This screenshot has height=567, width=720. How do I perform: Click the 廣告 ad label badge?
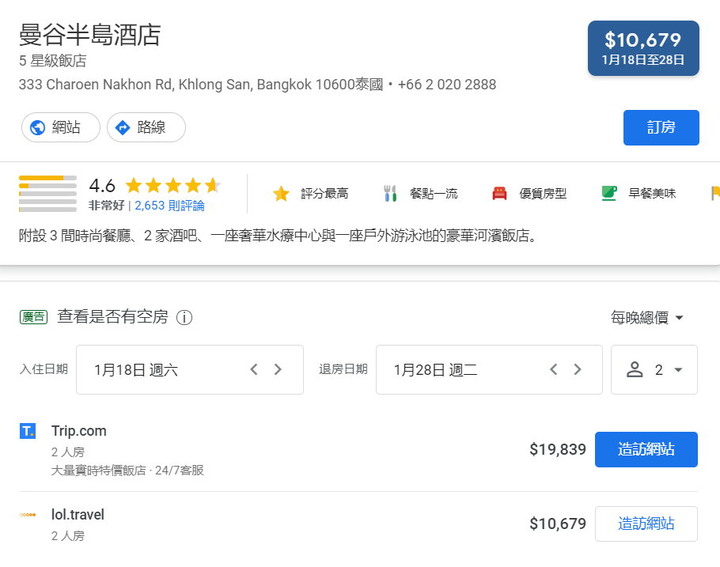click(x=34, y=317)
